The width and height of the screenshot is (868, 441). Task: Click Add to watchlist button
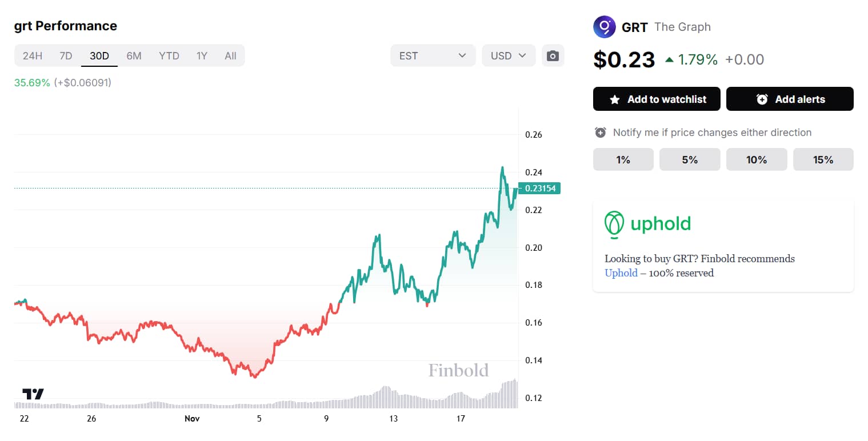pyautogui.click(x=657, y=99)
